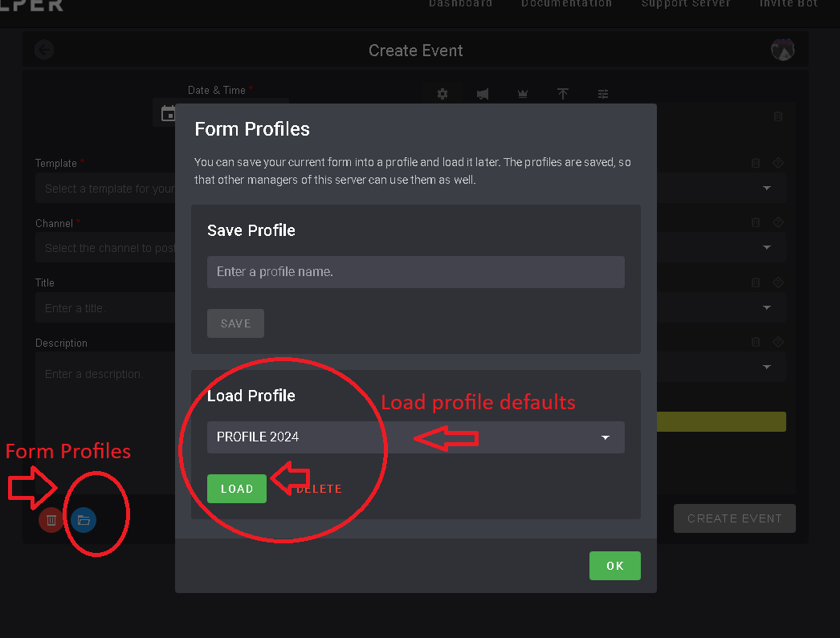Viewport: 840px width, 638px height.
Task: Open the upload-arrow tab icon
Action: click(x=563, y=94)
